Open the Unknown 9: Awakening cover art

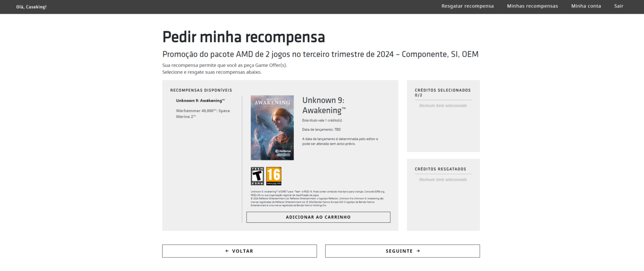(272, 128)
